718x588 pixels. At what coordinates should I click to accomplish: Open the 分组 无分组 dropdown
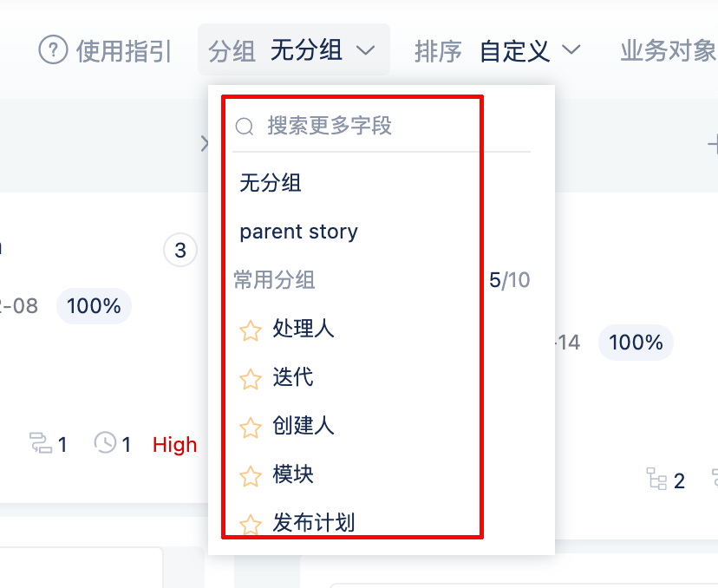(x=293, y=50)
